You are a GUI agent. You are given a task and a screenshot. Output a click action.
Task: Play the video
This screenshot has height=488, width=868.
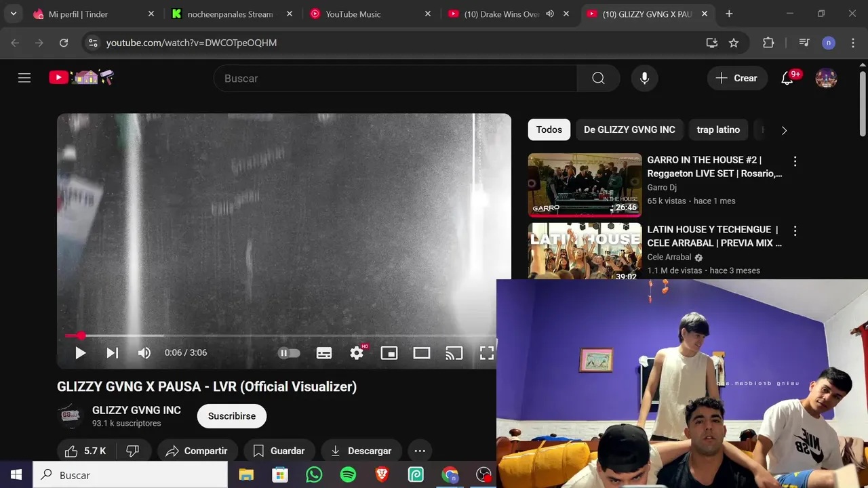pyautogui.click(x=80, y=352)
